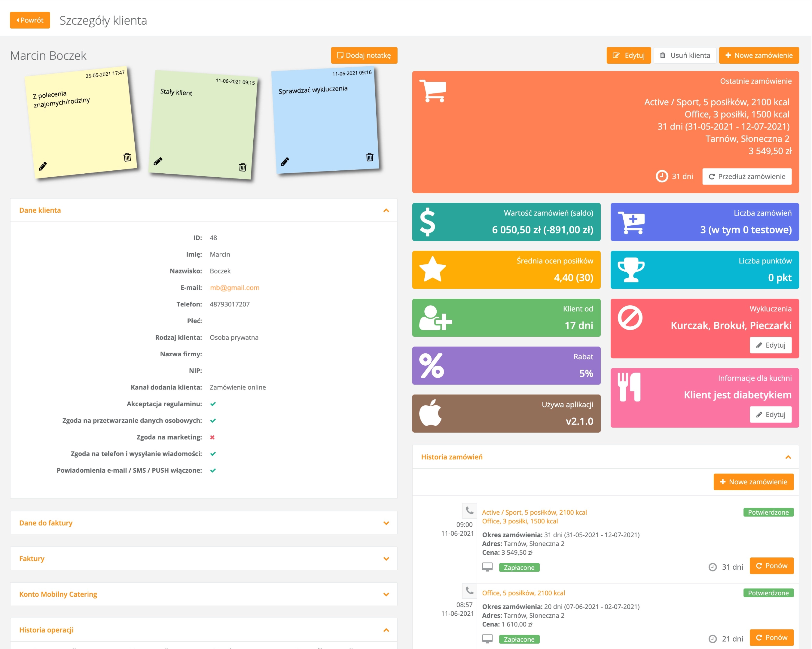Click clock icon beside 31 dni in orange card

point(662,176)
